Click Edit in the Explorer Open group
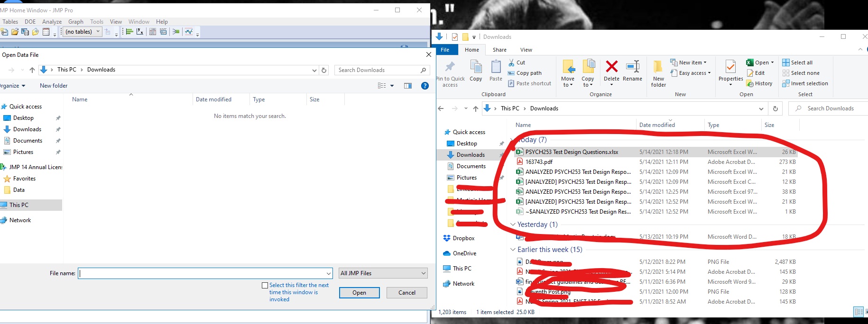Viewport: 868px width, 324px height. tap(756, 73)
